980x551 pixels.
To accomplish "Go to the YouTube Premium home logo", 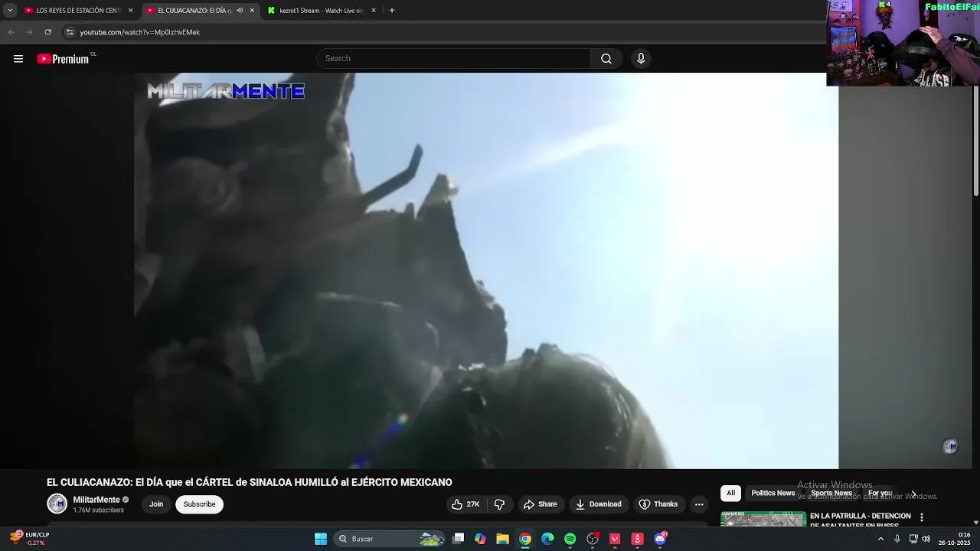I will pos(65,59).
